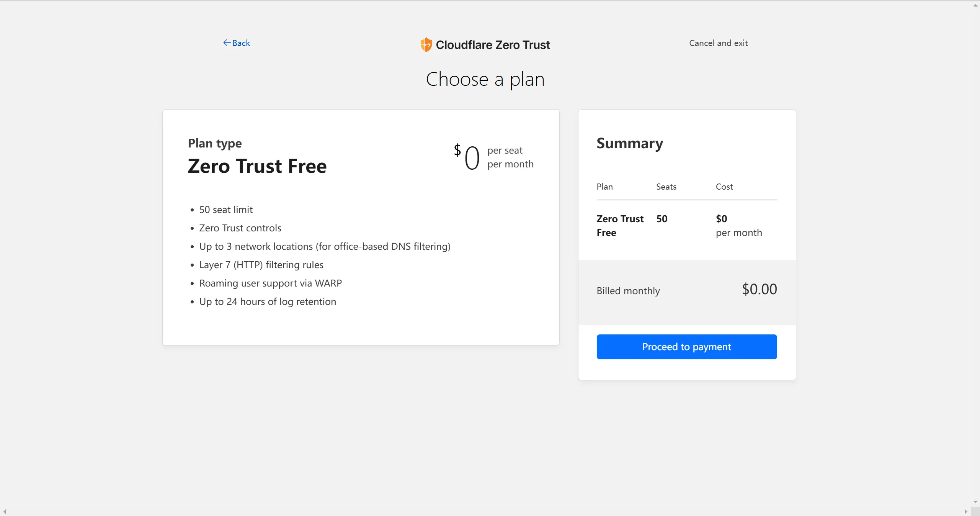980x516 pixels.
Task: Click the $0.00 billed monthly total
Action: coord(759,289)
